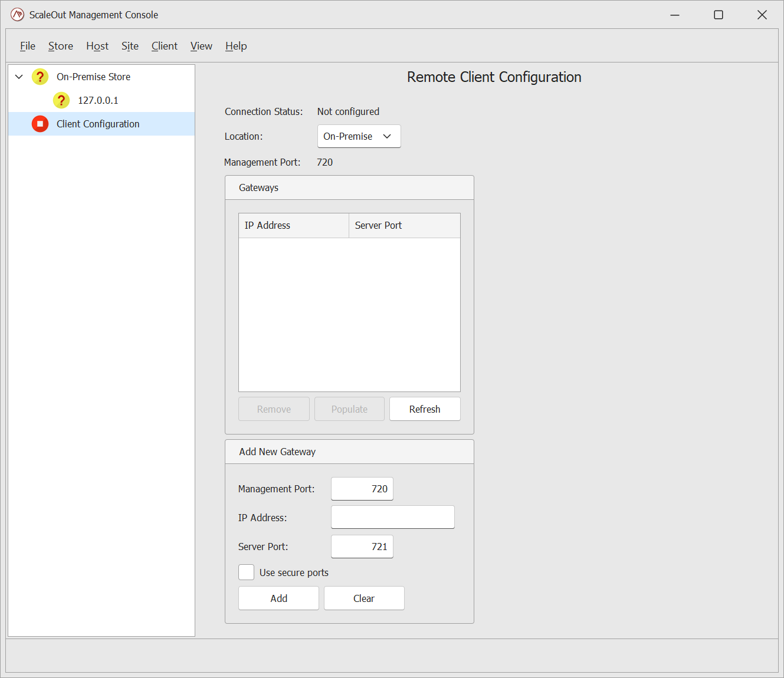Click the 127.0.0.1 host status icon
This screenshot has height=678, width=784.
point(61,100)
